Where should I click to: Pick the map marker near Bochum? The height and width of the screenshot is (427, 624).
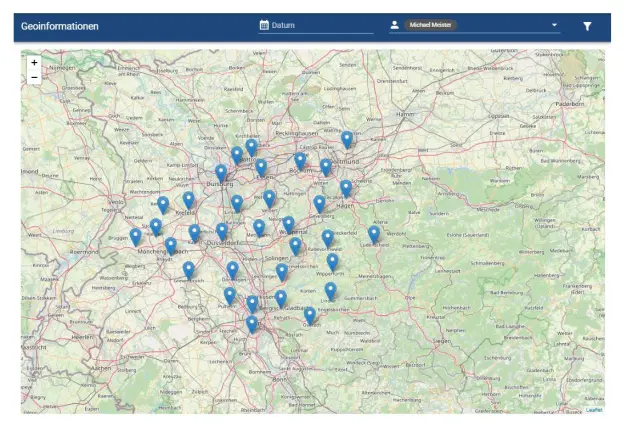300,160
